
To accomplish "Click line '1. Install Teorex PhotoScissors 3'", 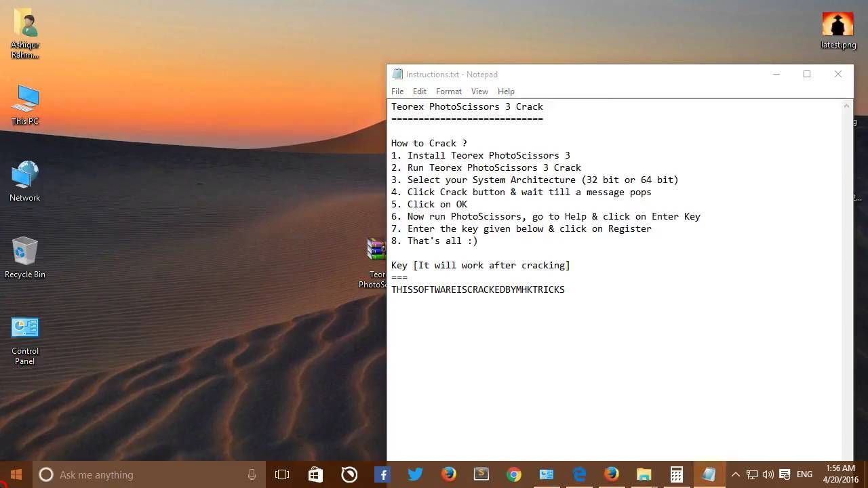I will click(481, 155).
